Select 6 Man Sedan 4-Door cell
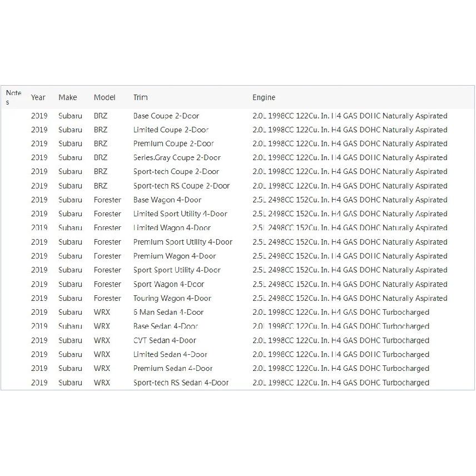 click(168, 313)
